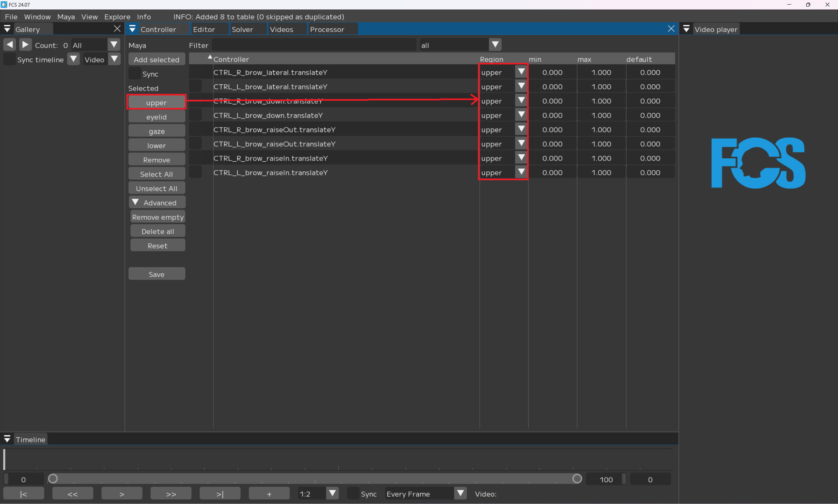The image size is (838, 504).
Task: Switch to the Solver tab
Action: 242,29
